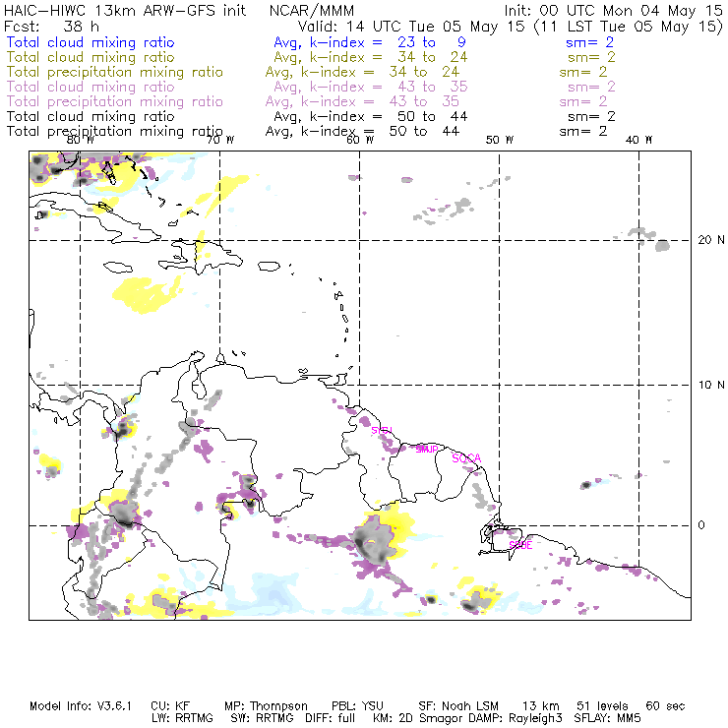The image size is (728, 728).
Task: Click the '50 W' longitude label
Action: [x=500, y=140]
